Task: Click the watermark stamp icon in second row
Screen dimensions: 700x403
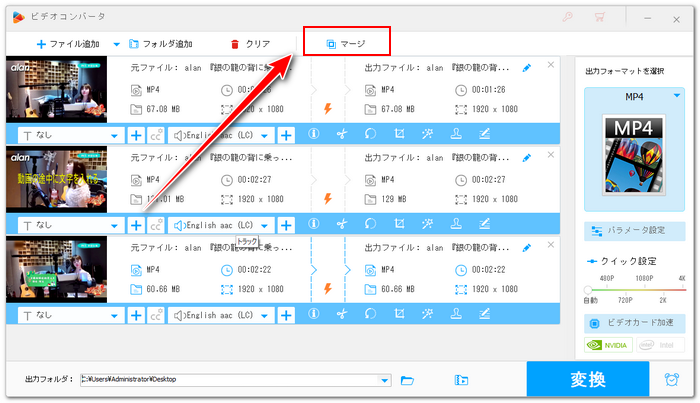Action: [x=457, y=225]
